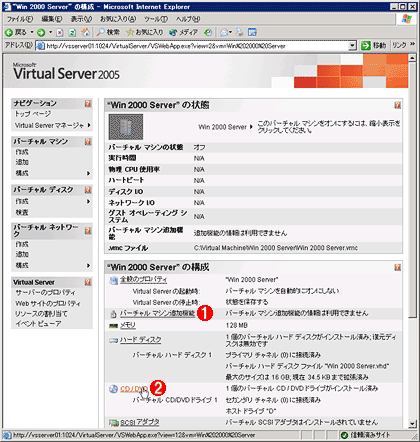The image size is (420, 442).
Task: Click the IE Back button
Action: pyautogui.click(x=15, y=32)
